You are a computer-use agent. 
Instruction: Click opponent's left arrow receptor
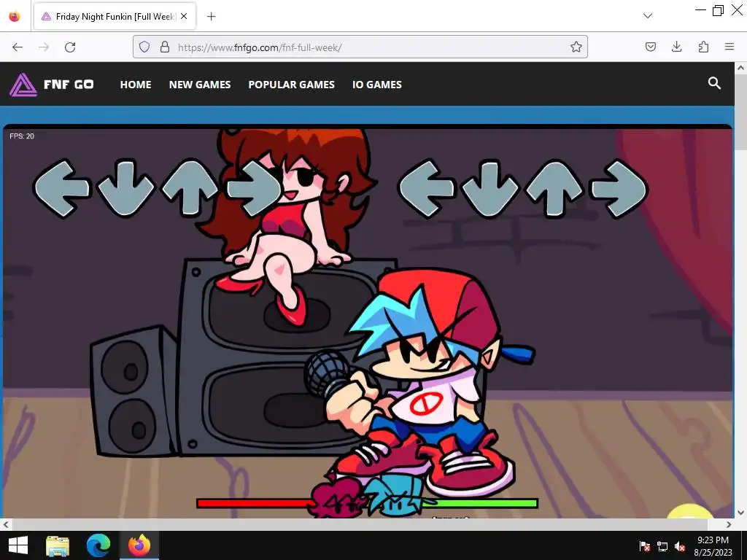61,189
